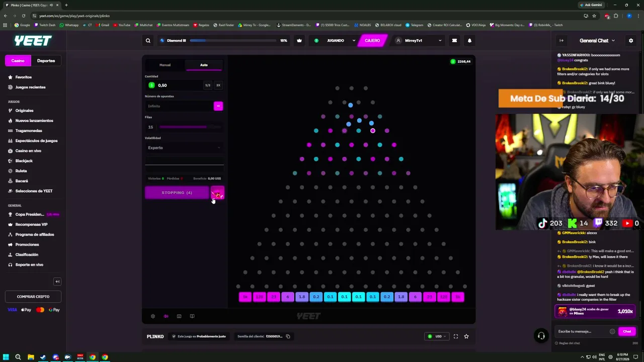This screenshot has height=362, width=644.
Task: Open Tragamonedas category
Action: [29, 131]
